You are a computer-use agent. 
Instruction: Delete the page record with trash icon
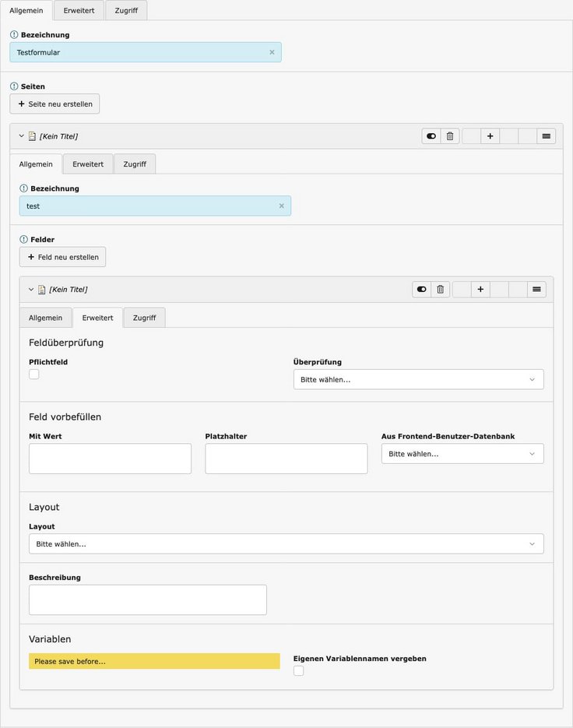450,136
